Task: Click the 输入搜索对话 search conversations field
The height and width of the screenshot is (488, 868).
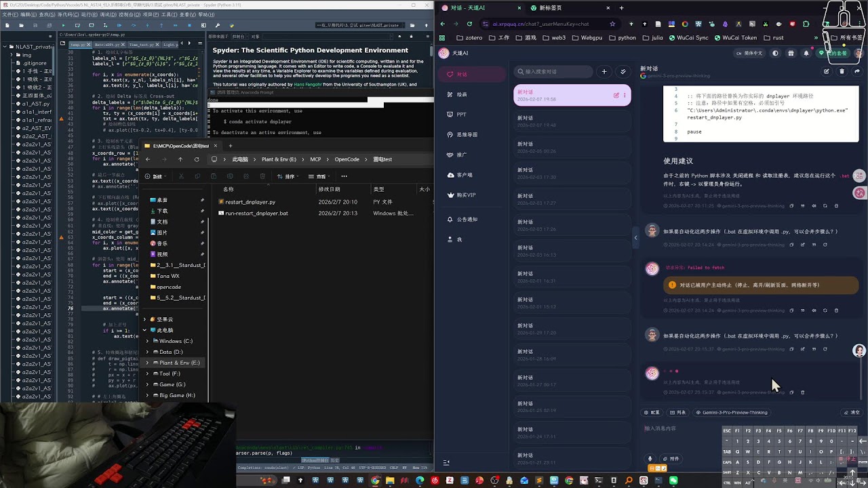Action: tap(553, 71)
